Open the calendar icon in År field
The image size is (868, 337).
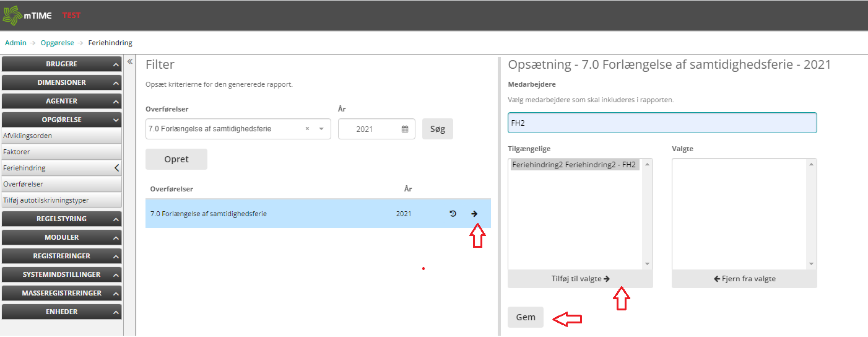pos(405,129)
